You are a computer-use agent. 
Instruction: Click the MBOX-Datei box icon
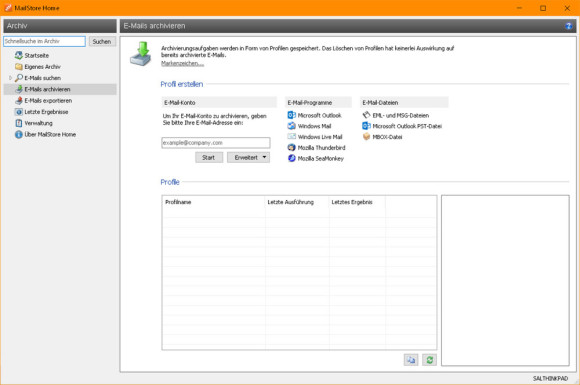366,136
